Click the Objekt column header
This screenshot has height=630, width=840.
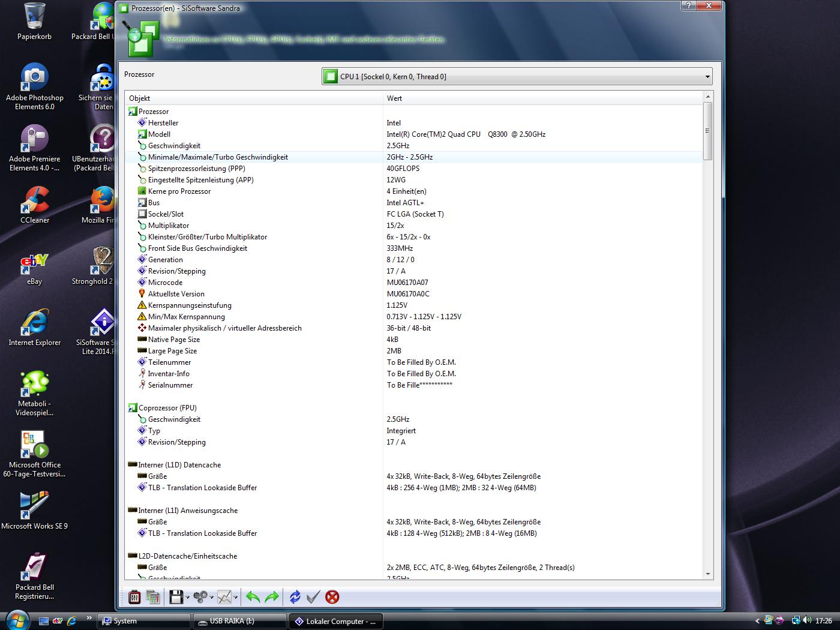pyautogui.click(x=254, y=98)
